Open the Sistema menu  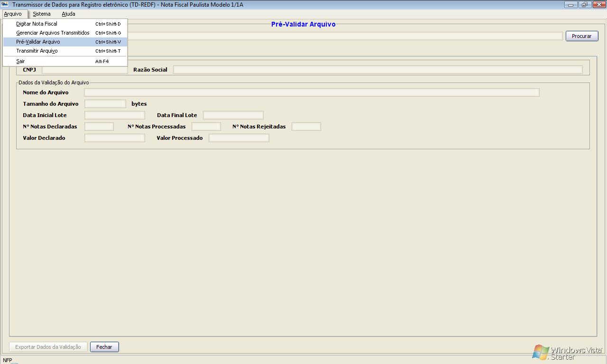click(x=42, y=14)
